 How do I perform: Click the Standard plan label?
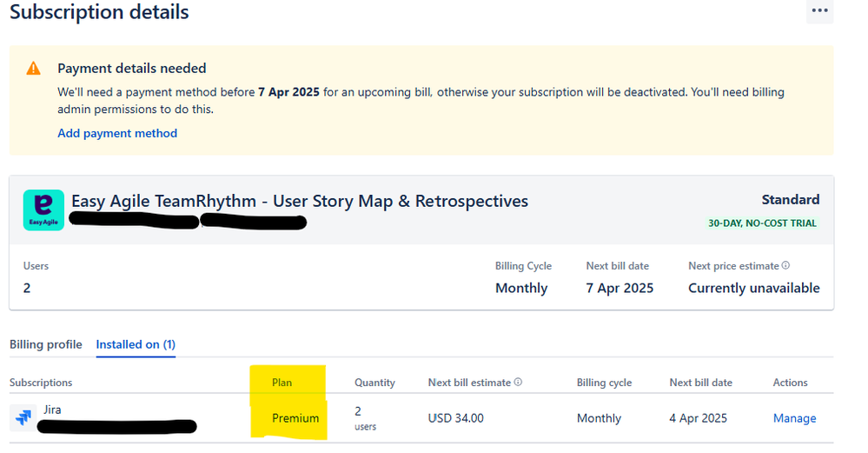(791, 199)
